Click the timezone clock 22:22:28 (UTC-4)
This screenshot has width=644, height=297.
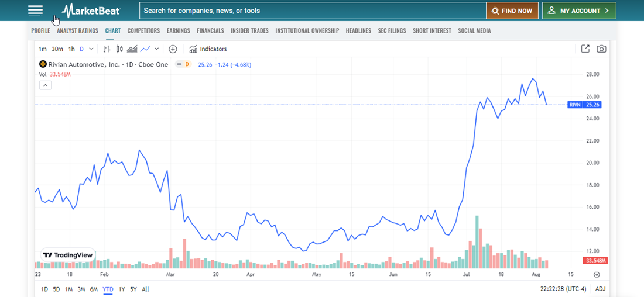pyautogui.click(x=562, y=289)
